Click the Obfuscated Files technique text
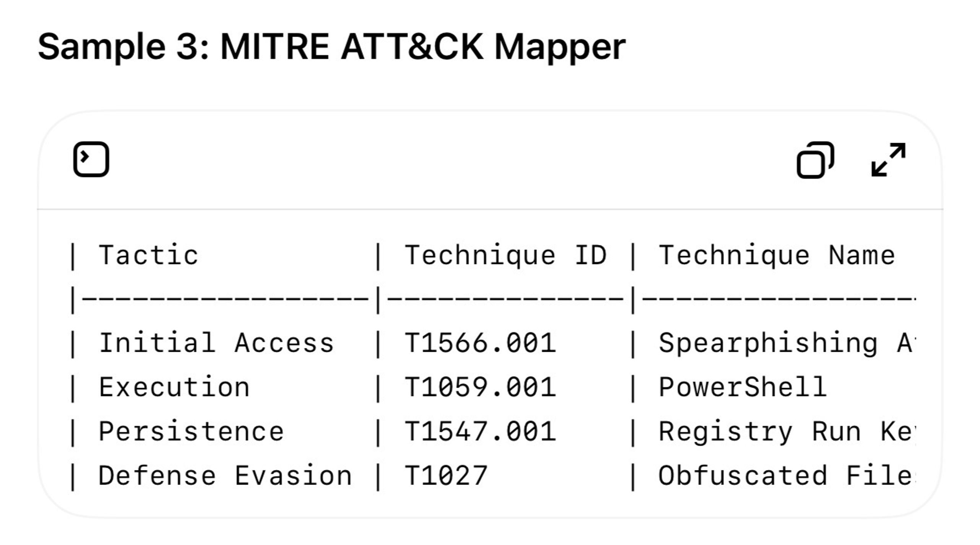This screenshot has width=980, height=545. pyautogui.click(x=787, y=475)
